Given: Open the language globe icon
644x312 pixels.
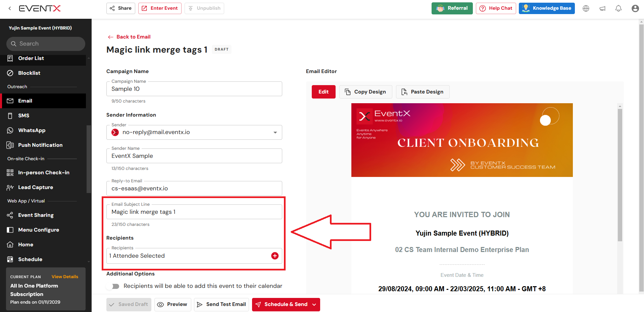Looking at the screenshot, I should pyautogui.click(x=586, y=8).
